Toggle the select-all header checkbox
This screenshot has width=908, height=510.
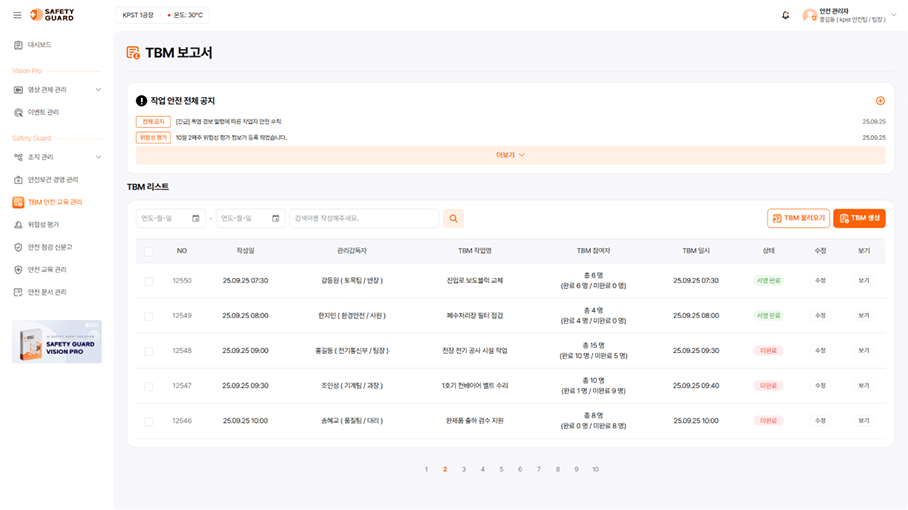149,251
